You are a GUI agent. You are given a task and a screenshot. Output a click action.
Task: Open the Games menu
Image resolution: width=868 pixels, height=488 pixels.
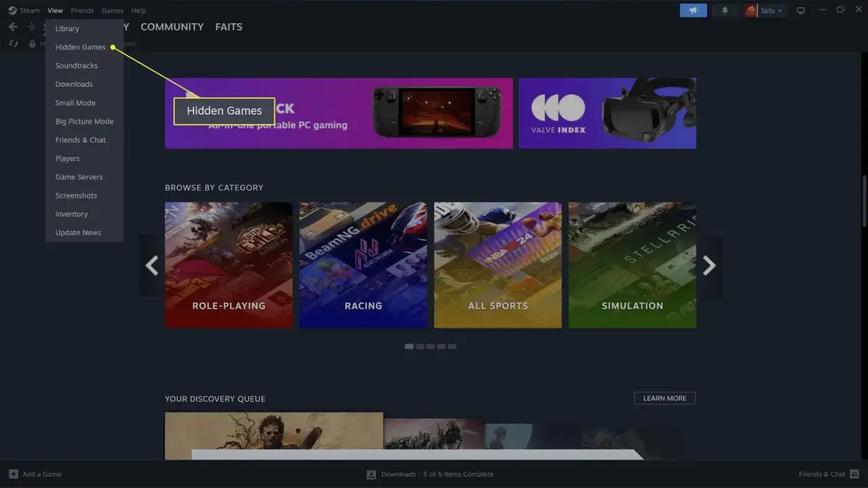[113, 10]
